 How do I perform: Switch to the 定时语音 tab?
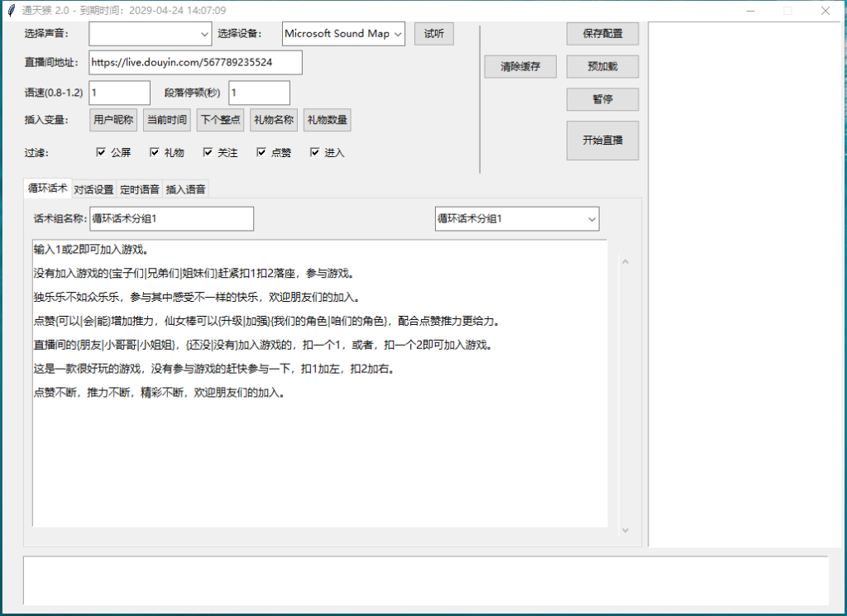139,188
